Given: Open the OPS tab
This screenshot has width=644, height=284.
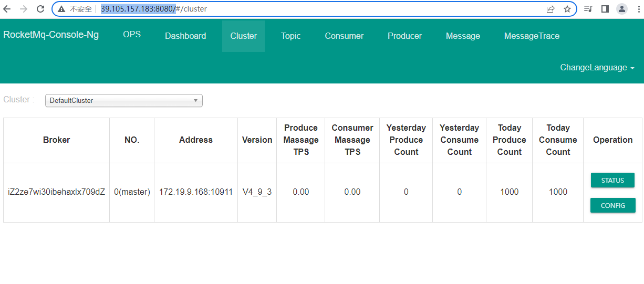Looking at the screenshot, I should (132, 34).
